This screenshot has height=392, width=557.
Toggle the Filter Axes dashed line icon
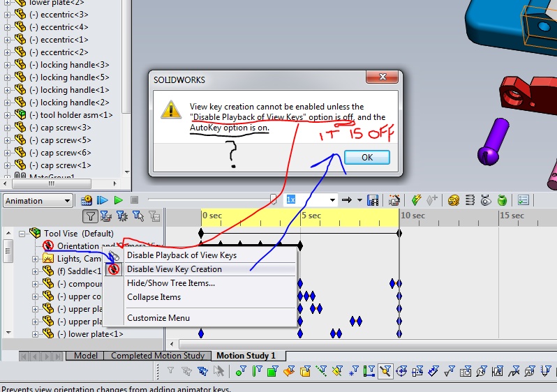point(322,371)
